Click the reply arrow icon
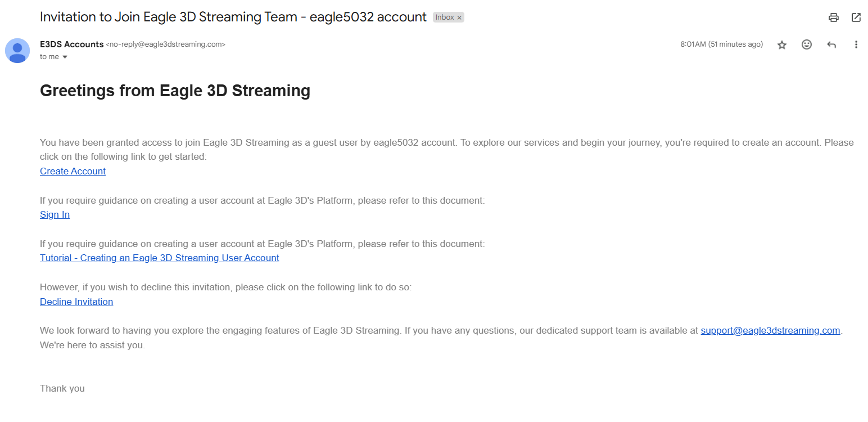Image resolution: width=868 pixels, height=422 pixels. [831, 45]
